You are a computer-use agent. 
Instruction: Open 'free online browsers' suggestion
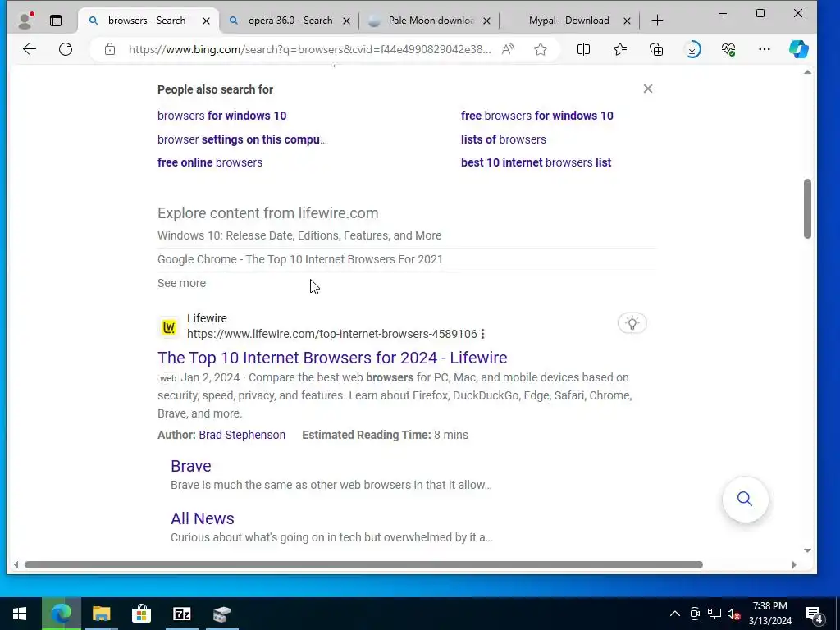point(210,162)
